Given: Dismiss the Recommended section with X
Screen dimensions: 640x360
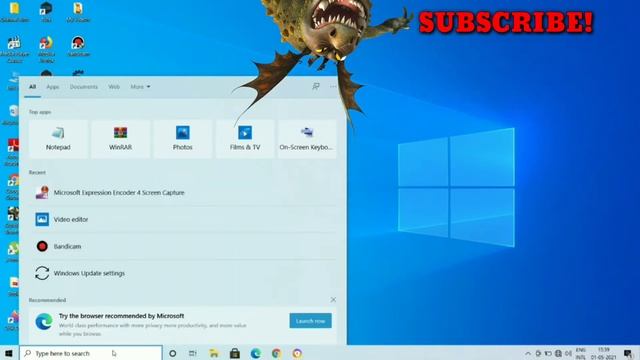Looking at the screenshot, I should [333, 300].
